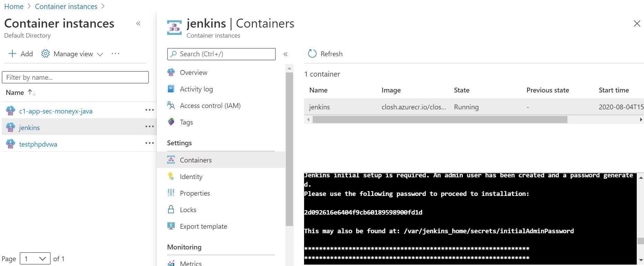Click the testphpdvwa container icon
The width and height of the screenshot is (644, 266).
(x=11, y=144)
